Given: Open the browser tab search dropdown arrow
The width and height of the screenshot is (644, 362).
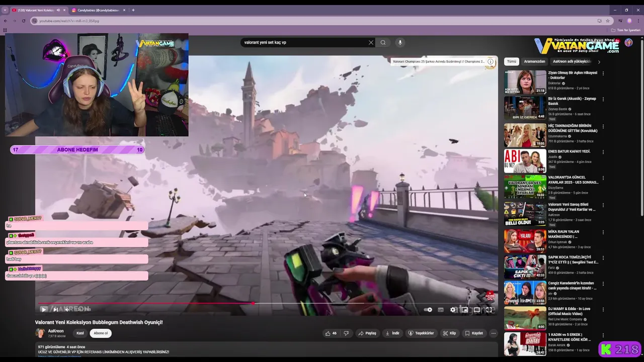Looking at the screenshot, I should click(x=5, y=10).
